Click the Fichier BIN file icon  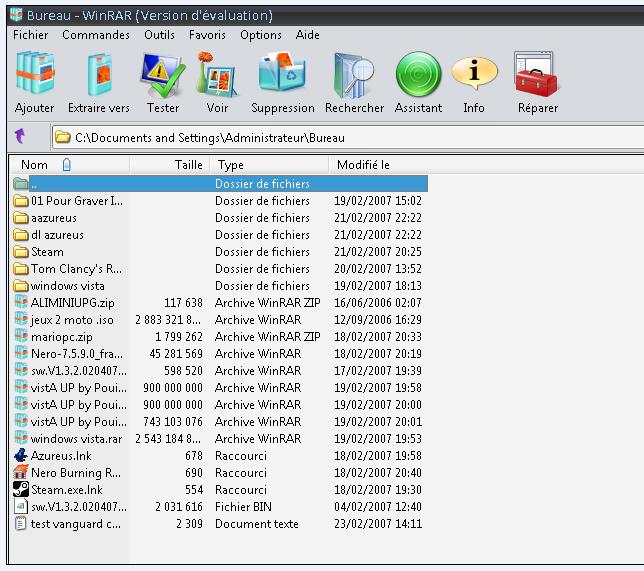(x=20, y=506)
